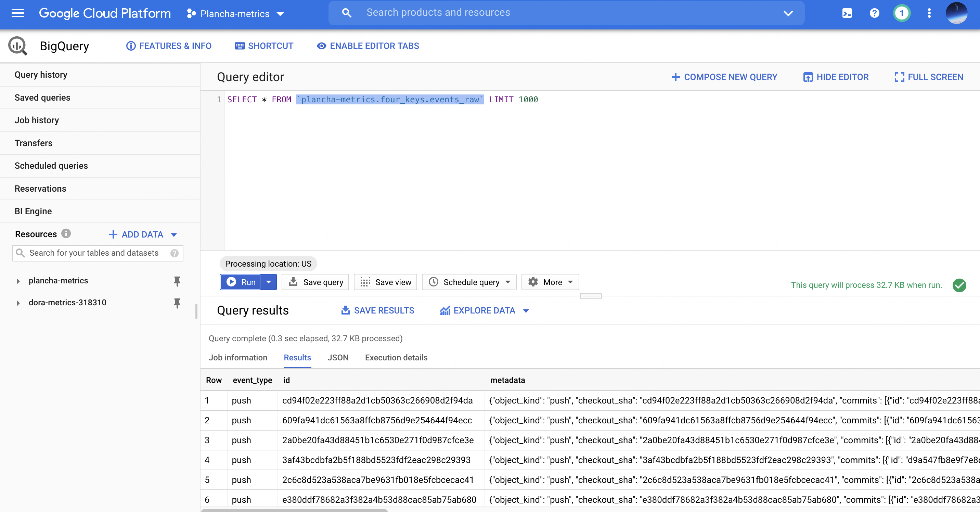
Task: Click the green query validation checkmark
Action: pos(959,285)
